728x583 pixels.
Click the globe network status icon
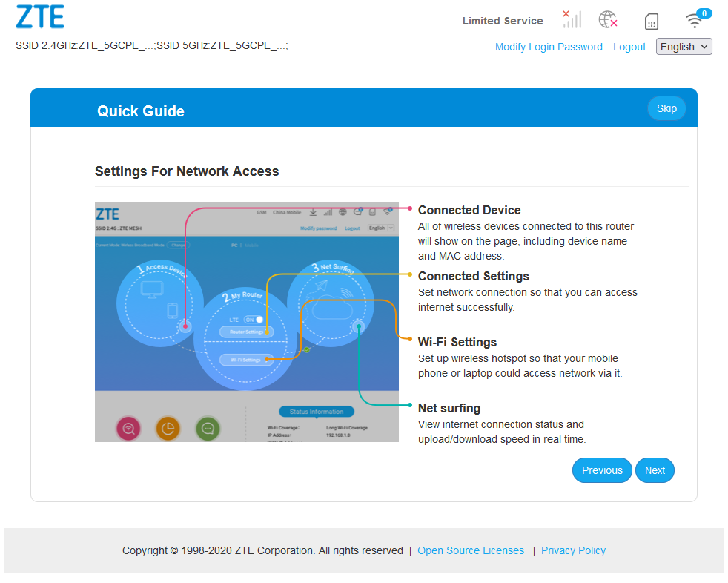point(608,19)
